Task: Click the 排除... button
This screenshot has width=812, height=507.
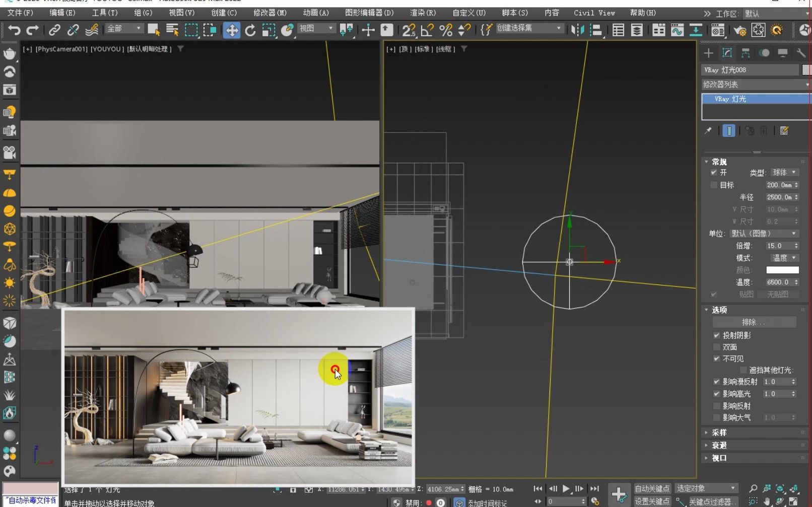Action: pos(754,322)
